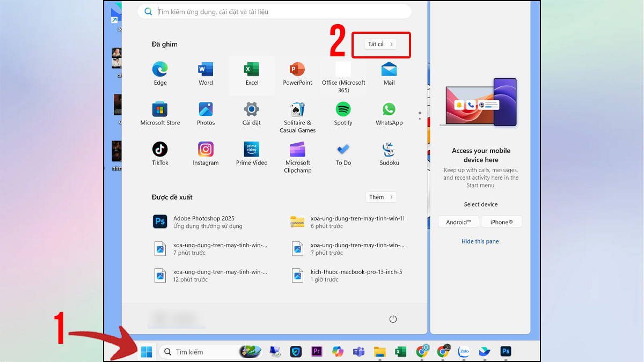Click the Windows Start button on taskbar
Image resolution: width=644 pixels, height=362 pixels.
(x=146, y=352)
